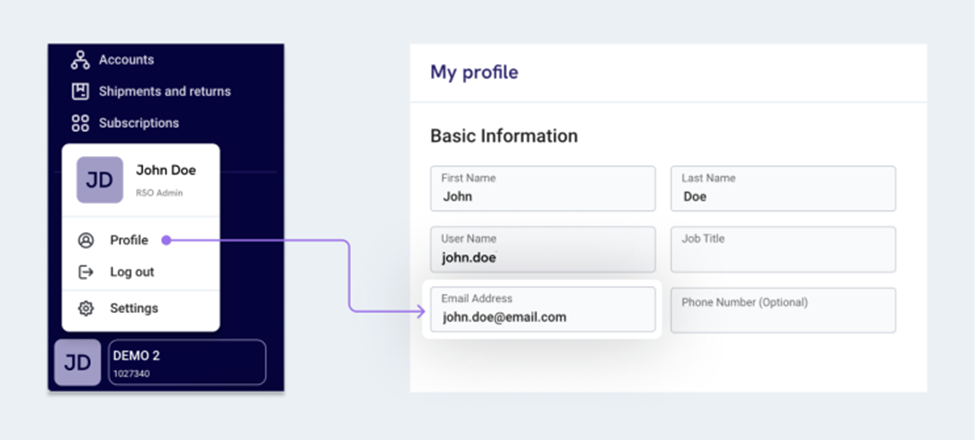Viewport: 975px width, 440px height.
Task: Open the Subscriptions section
Action: (138, 123)
